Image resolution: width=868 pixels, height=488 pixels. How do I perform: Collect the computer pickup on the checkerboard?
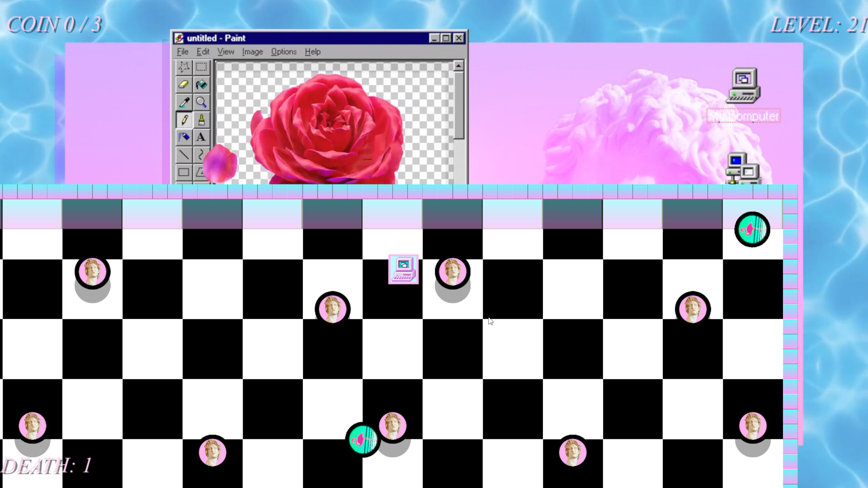tap(403, 270)
